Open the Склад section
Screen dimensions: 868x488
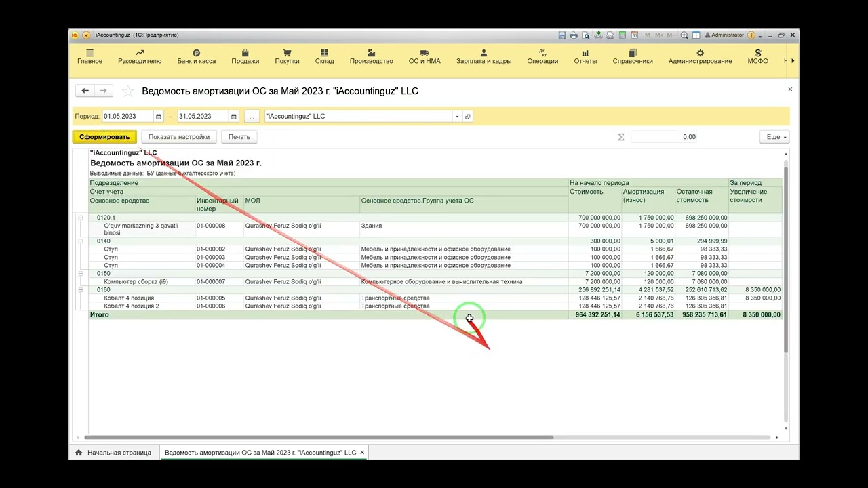click(x=324, y=57)
